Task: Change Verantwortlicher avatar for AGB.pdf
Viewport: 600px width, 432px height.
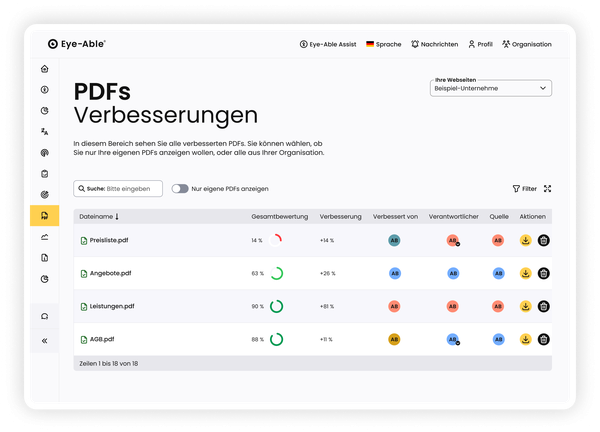Action: pos(453,339)
